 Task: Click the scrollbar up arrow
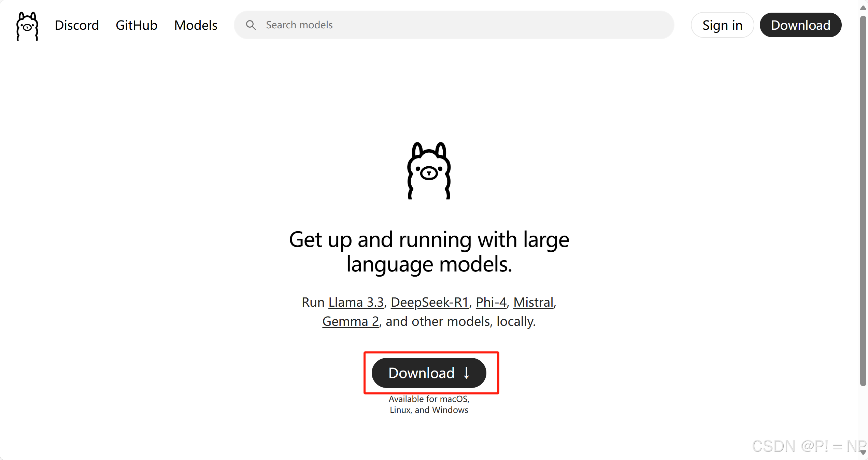(863, 8)
